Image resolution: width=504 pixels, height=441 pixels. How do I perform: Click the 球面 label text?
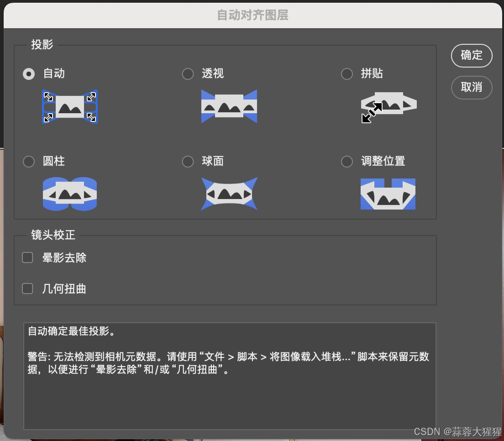[x=213, y=161]
